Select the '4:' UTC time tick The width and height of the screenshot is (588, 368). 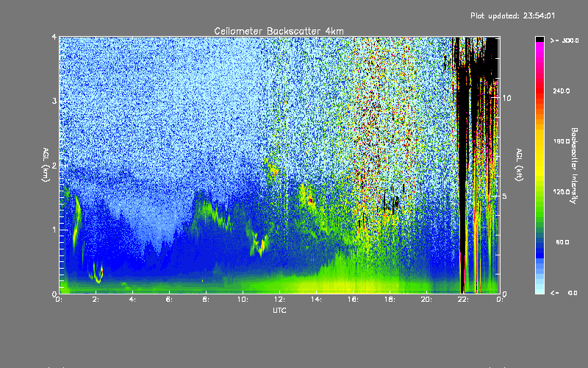coord(132,300)
